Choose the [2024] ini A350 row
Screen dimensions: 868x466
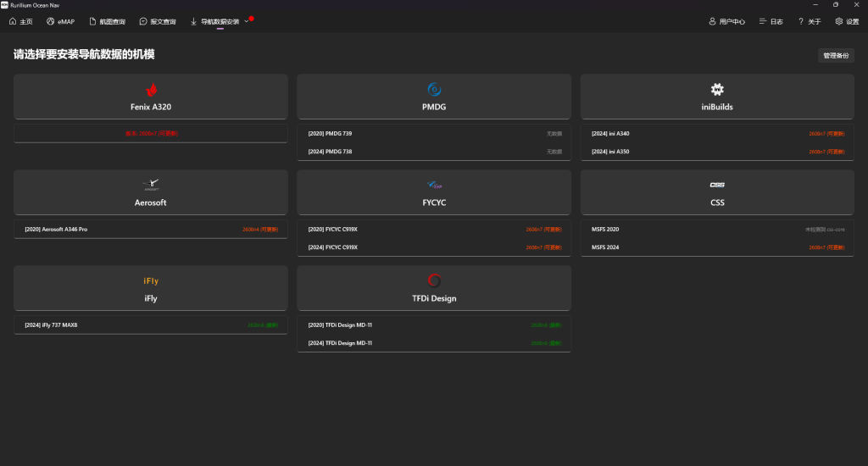(717, 151)
